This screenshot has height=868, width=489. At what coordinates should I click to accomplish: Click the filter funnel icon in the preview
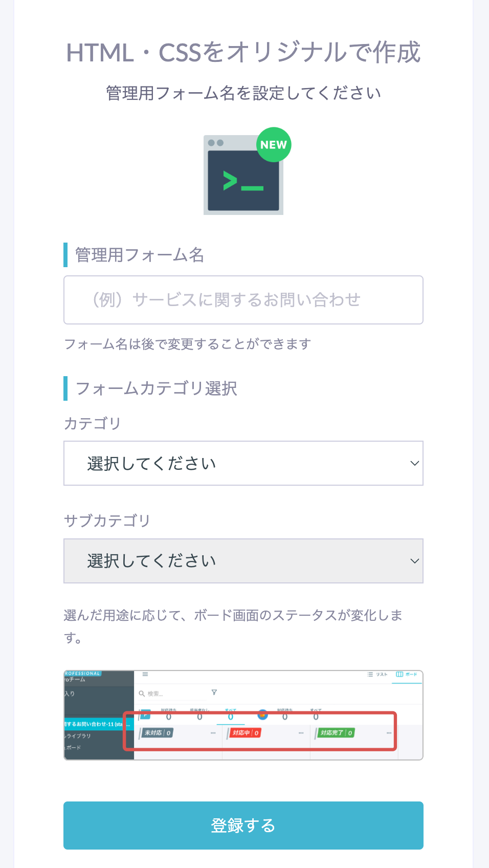[x=214, y=692]
